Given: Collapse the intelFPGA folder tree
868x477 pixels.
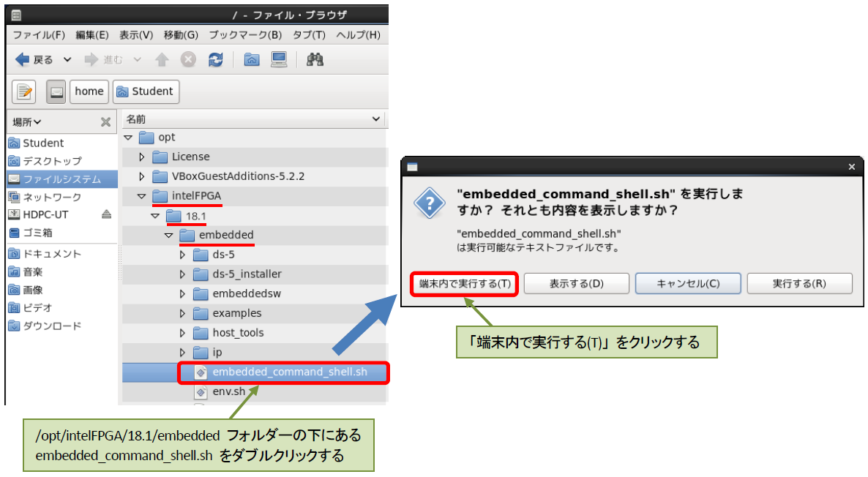Looking at the screenshot, I should click(x=141, y=196).
